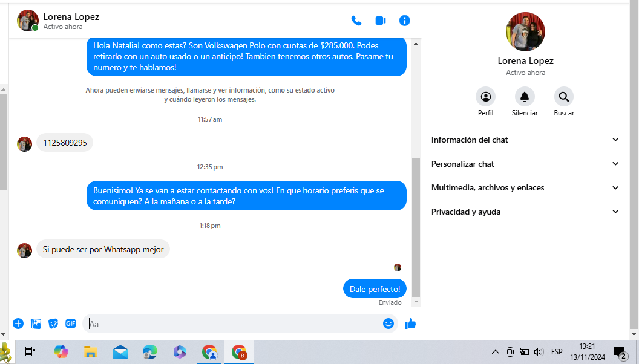639x364 pixels.
Task: Open more actions plus icon
Action: coord(18,323)
